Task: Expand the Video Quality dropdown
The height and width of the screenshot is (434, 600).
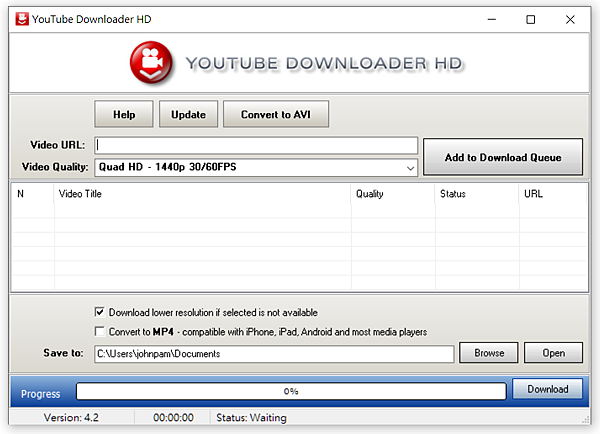Action: 256,167
